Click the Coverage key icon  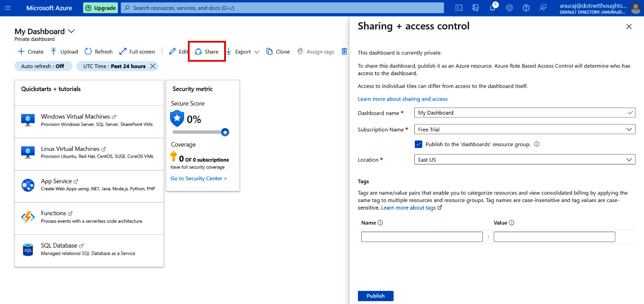(174, 157)
